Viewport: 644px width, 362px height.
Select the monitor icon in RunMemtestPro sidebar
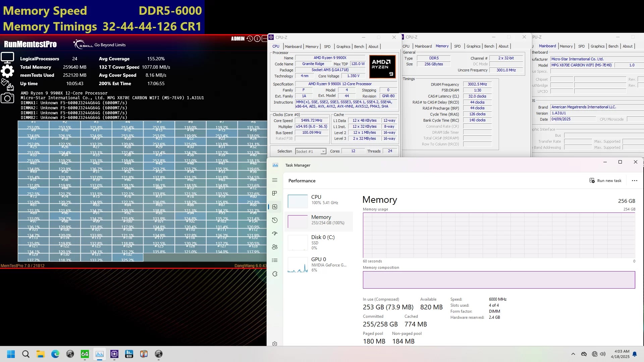point(7,57)
